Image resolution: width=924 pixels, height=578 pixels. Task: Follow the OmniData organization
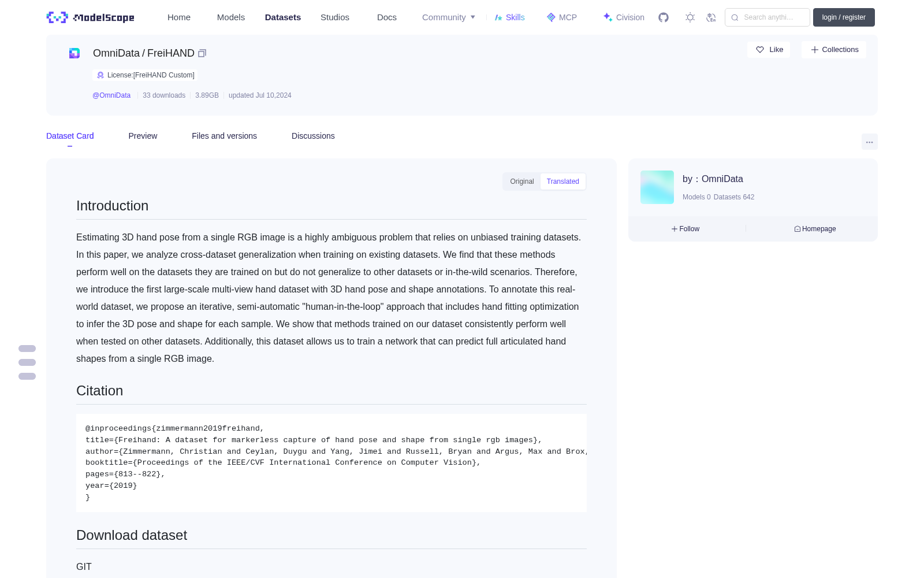(x=685, y=229)
